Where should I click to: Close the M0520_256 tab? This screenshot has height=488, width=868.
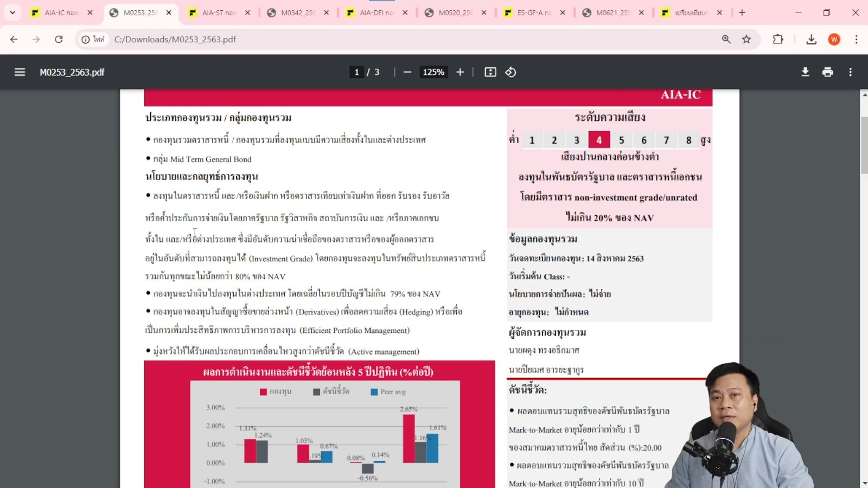tap(483, 12)
